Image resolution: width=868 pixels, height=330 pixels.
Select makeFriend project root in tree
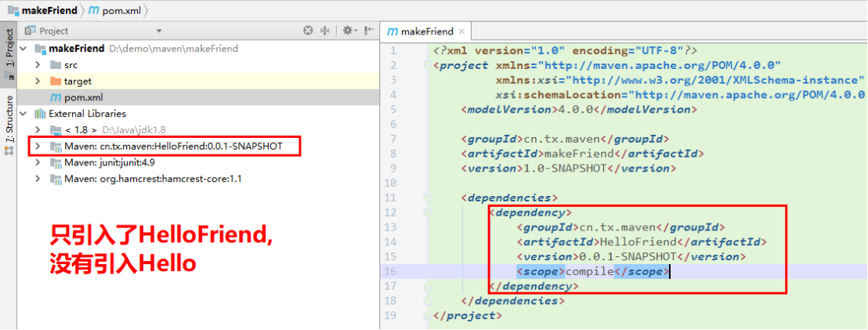coord(198,49)
